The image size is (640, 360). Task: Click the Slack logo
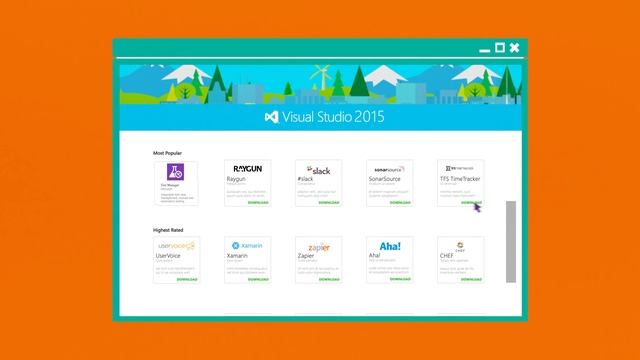(318, 170)
